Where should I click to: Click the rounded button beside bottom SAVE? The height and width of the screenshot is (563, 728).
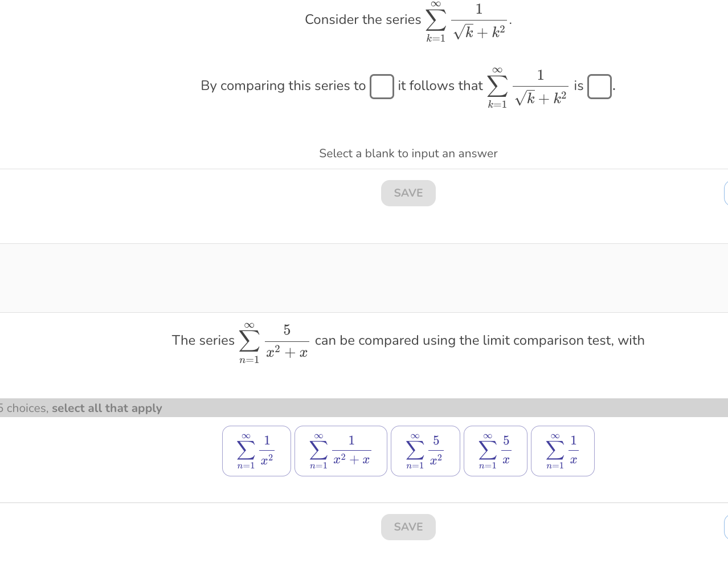[726, 527]
